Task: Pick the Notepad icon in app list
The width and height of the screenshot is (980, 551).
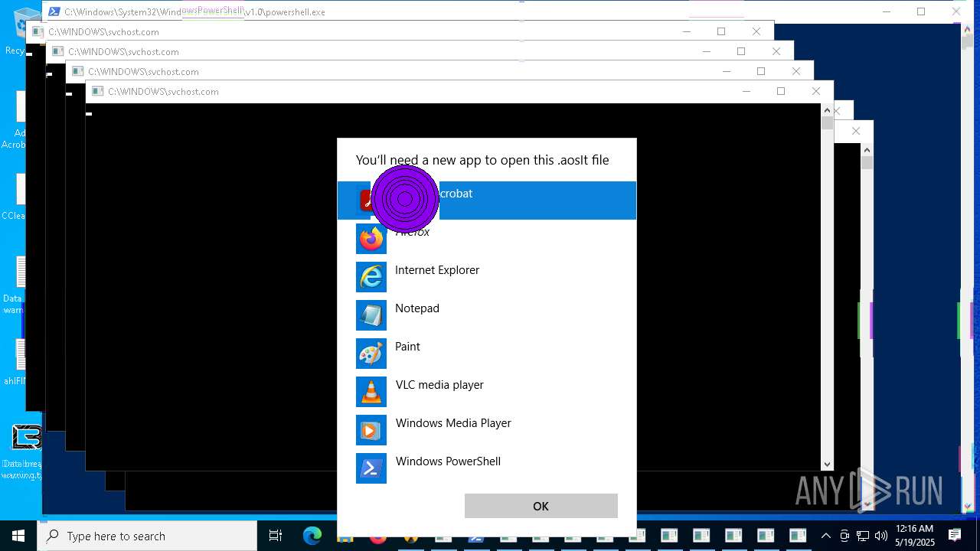Action: click(371, 315)
